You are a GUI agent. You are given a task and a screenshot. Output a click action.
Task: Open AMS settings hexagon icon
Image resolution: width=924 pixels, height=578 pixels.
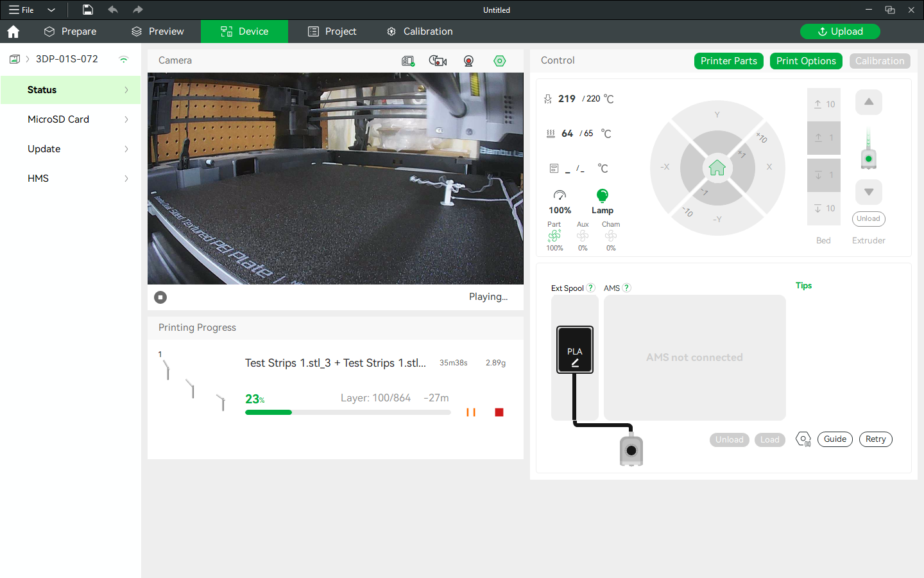tap(803, 439)
